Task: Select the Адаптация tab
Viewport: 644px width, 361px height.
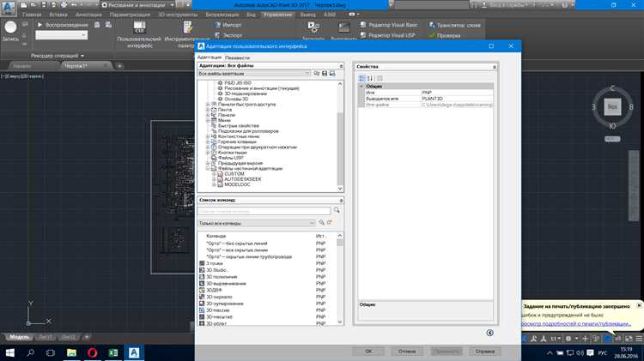Action: click(x=210, y=57)
